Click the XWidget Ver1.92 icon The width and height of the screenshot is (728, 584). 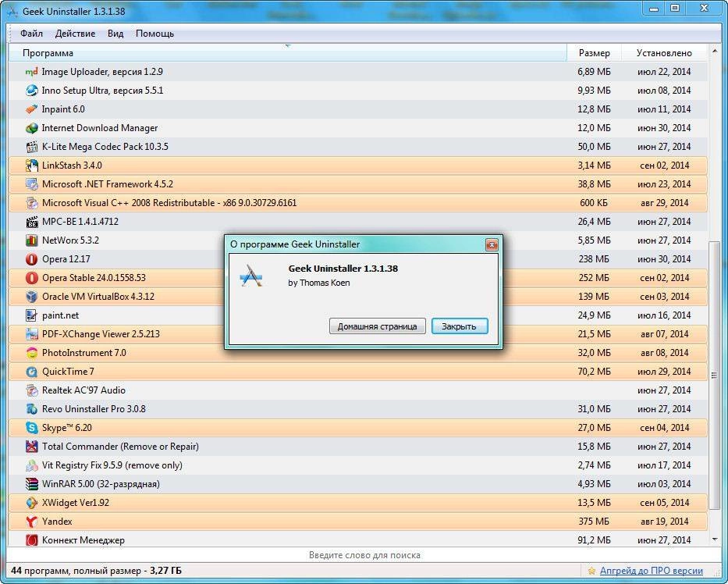click(31, 503)
